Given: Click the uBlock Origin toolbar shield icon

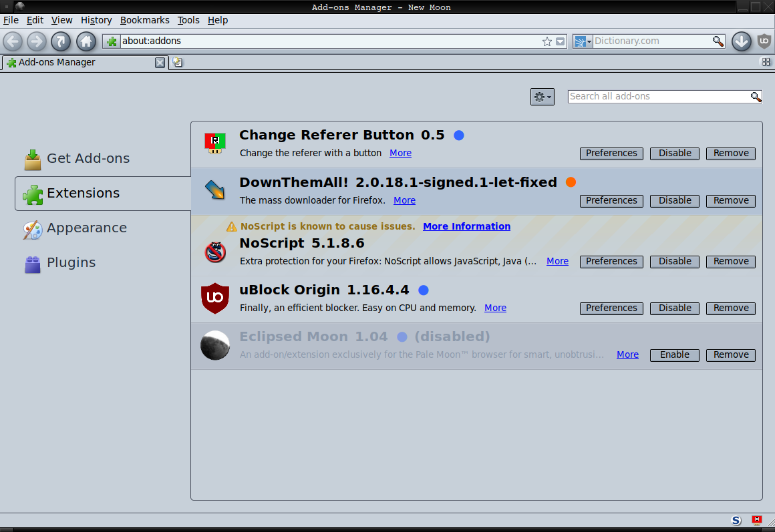Looking at the screenshot, I should 764,41.
